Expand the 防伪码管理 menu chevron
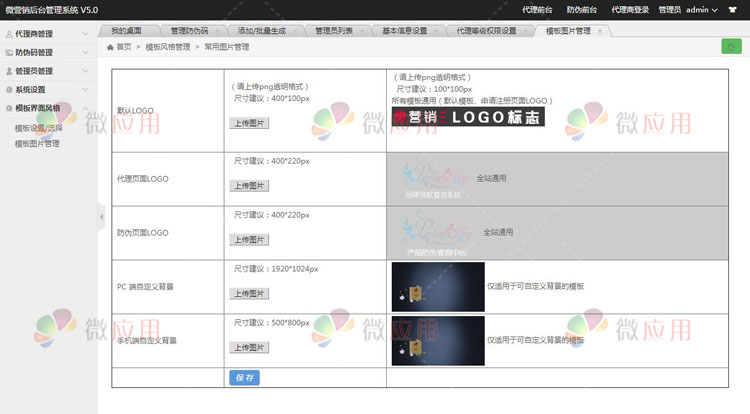Viewport: 750px width, 414px height. 86,53
